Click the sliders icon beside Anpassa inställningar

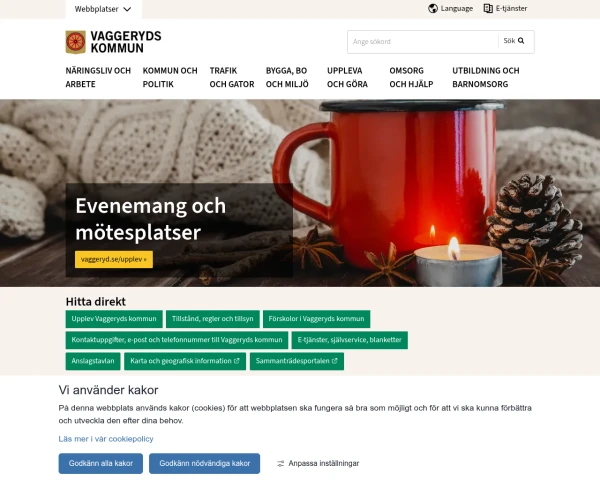point(280,464)
